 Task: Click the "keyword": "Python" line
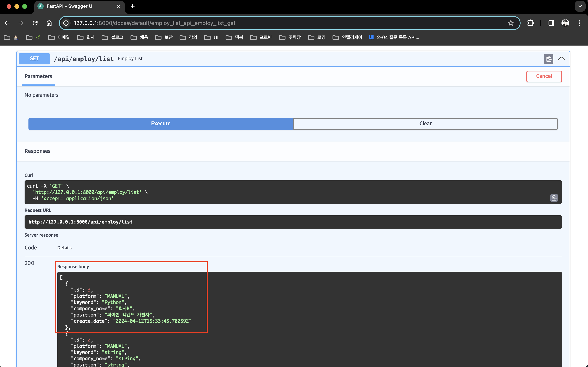point(99,302)
